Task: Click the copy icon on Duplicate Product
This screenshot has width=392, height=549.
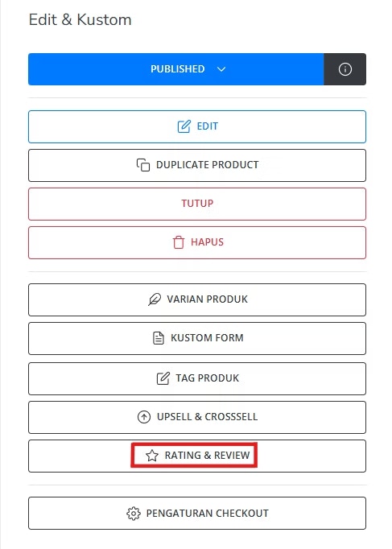Action: pos(143,165)
